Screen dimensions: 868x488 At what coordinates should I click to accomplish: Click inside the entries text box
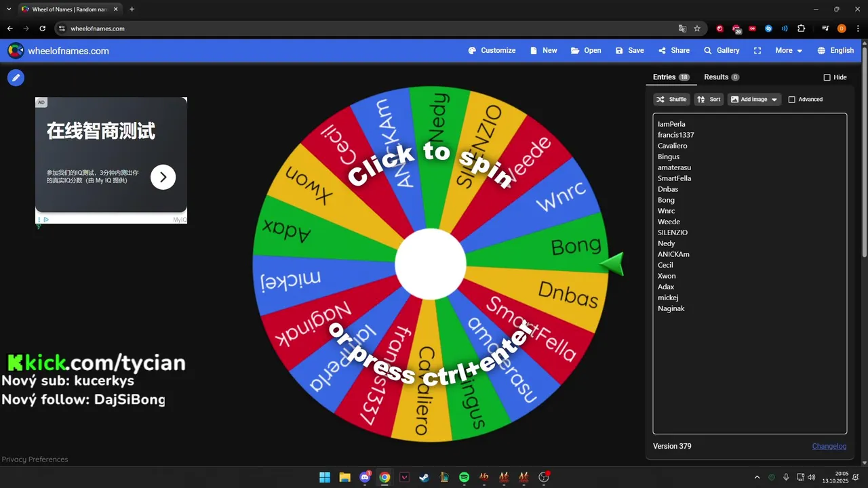tap(749, 273)
